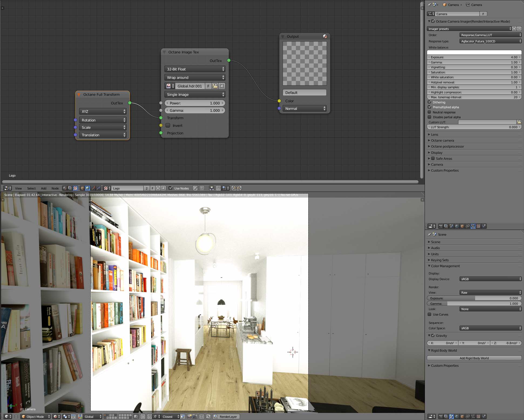This screenshot has width=524, height=420.
Task: Click the White balance color field
Action: point(474,52)
